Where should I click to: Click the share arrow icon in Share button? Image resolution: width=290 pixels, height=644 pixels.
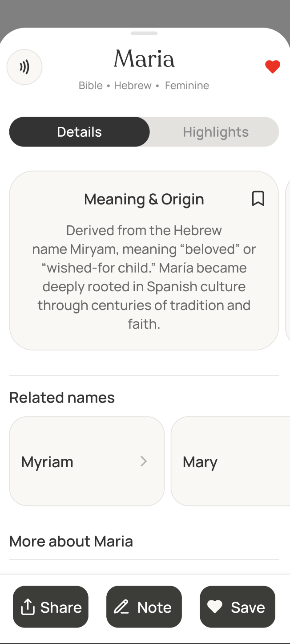pos(28,607)
